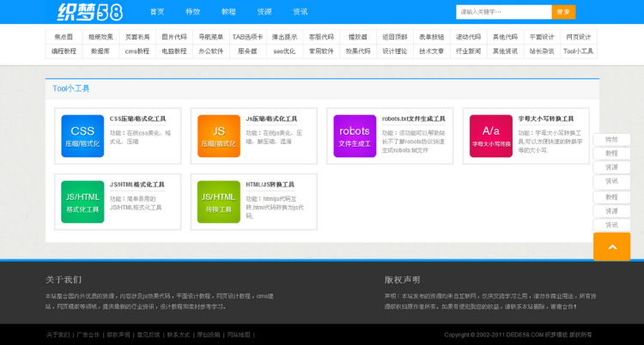The image size is (644, 345).
Task: Open the 网页设计 category
Action: click(x=579, y=37)
